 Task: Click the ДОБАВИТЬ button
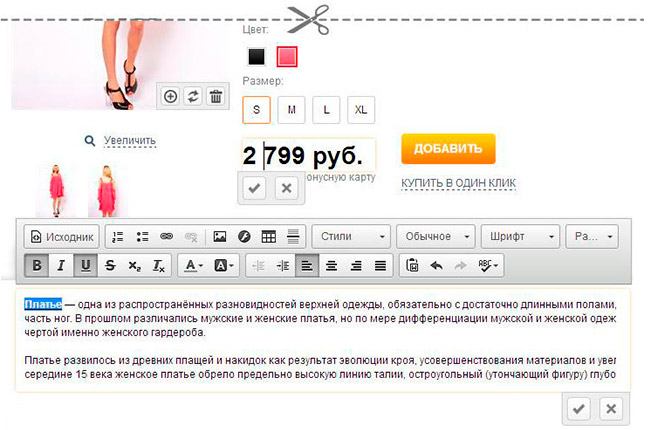pyautogui.click(x=448, y=149)
